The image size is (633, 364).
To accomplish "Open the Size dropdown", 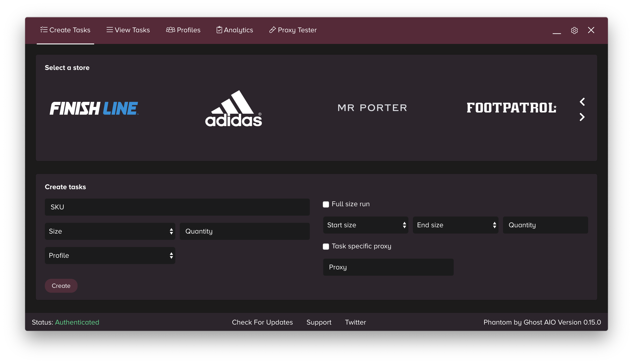I will point(110,231).
